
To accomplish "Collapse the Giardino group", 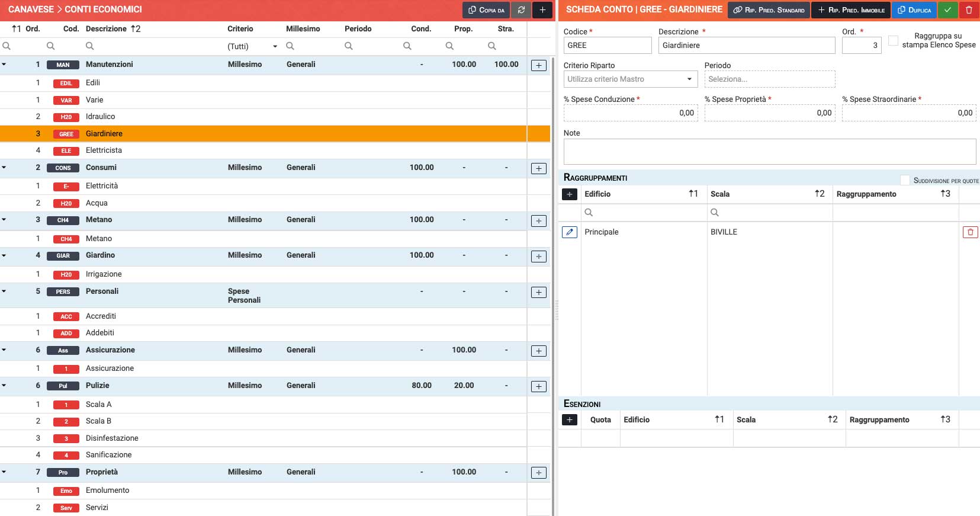I will click(x=4, y=255).
